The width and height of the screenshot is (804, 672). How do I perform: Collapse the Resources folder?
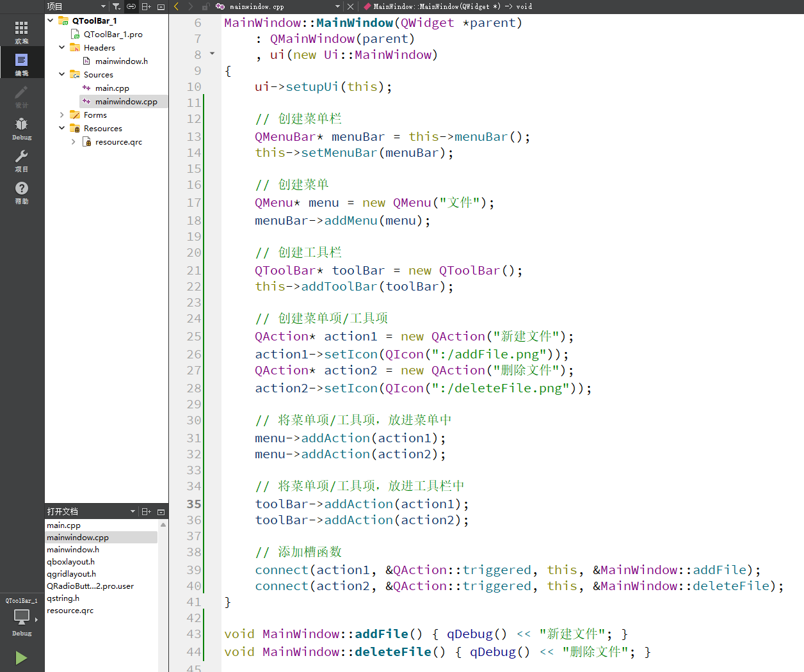(62, 128)
